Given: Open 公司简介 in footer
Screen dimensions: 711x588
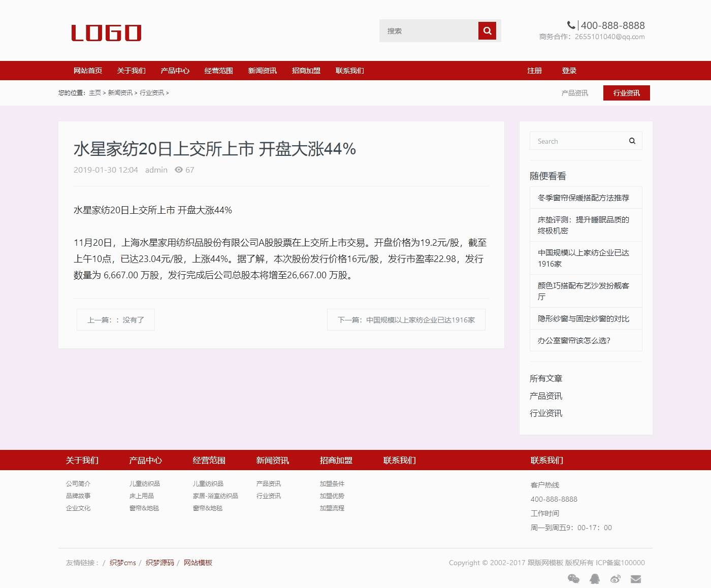Looking at the screenshot, I should (78, 483).
